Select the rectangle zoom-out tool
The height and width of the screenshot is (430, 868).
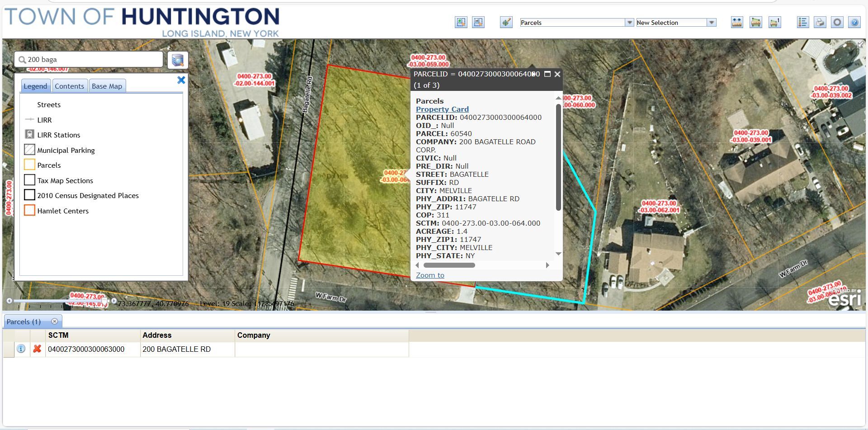coord(478,22)
